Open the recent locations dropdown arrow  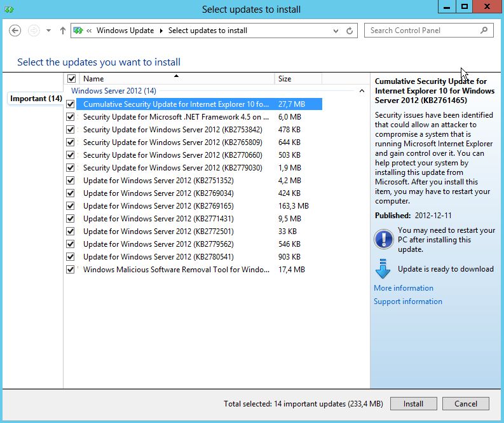tap(48, 31)
